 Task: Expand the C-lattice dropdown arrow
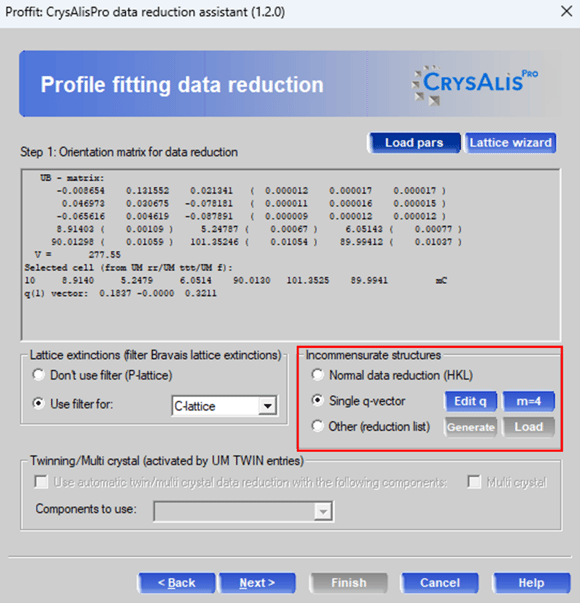(x=267, y=406)
